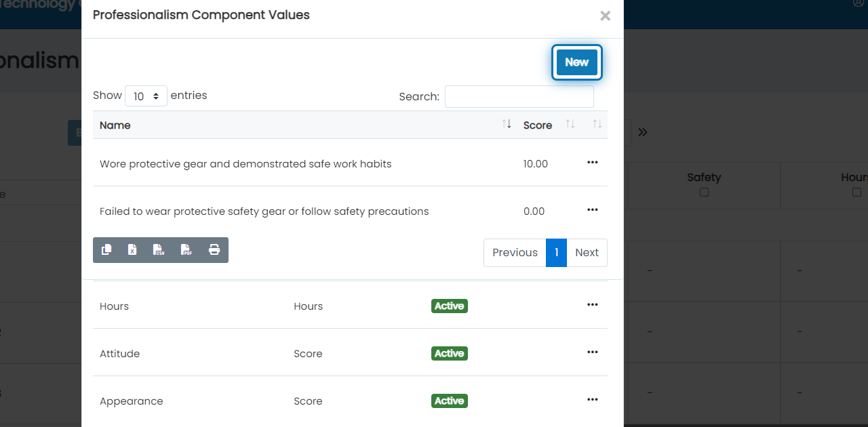Go to Previous page
The image size is (868, 427).
click(x=515, y=253)
